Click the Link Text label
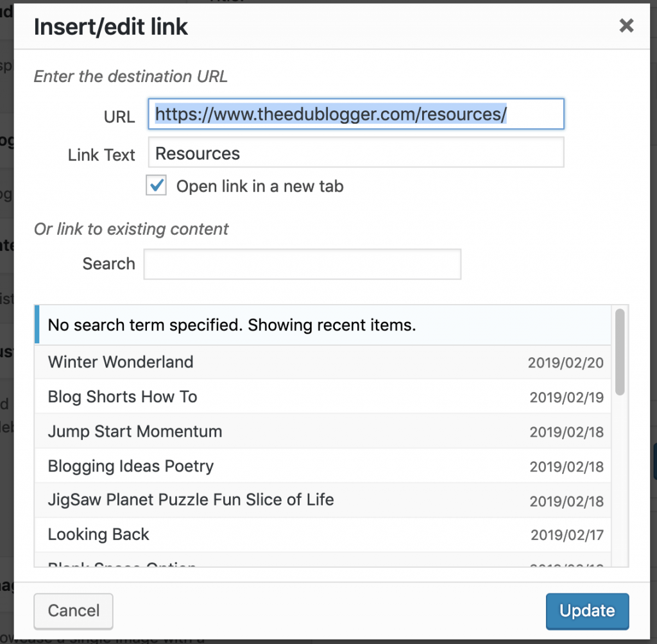 (101, 155)
